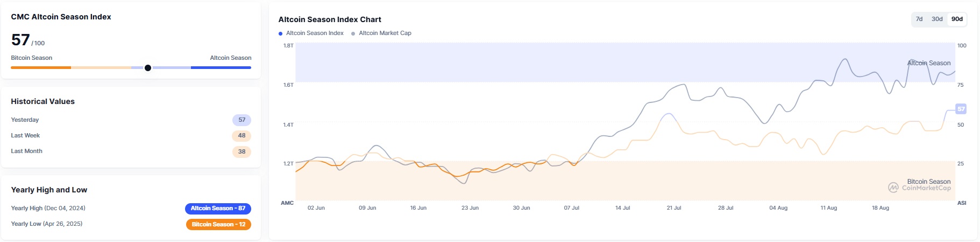Click the gray legend dot for Market Cap

click(x=353, y=33)
